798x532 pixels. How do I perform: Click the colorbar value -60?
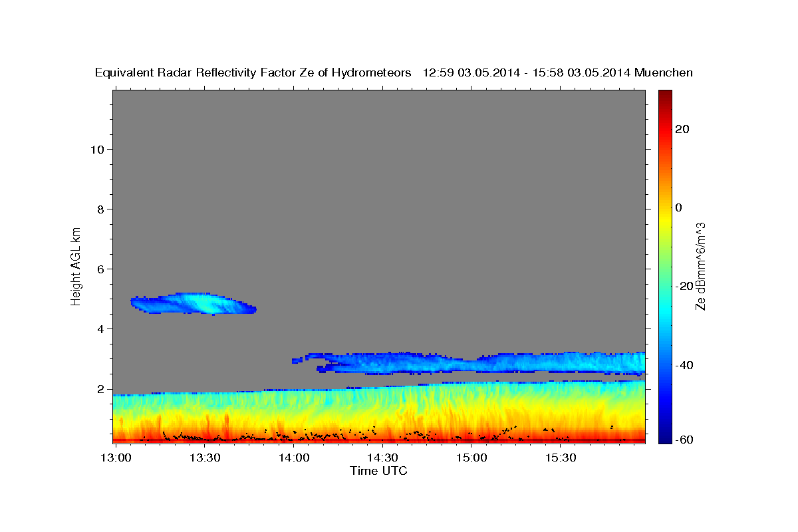point(684,440)
